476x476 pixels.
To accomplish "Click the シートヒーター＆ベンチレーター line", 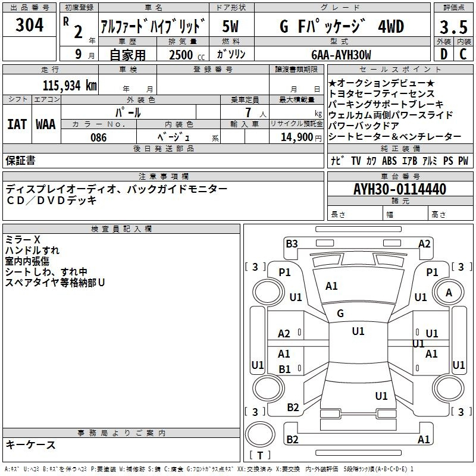I will pyautogui.click(x=394, y=136).
